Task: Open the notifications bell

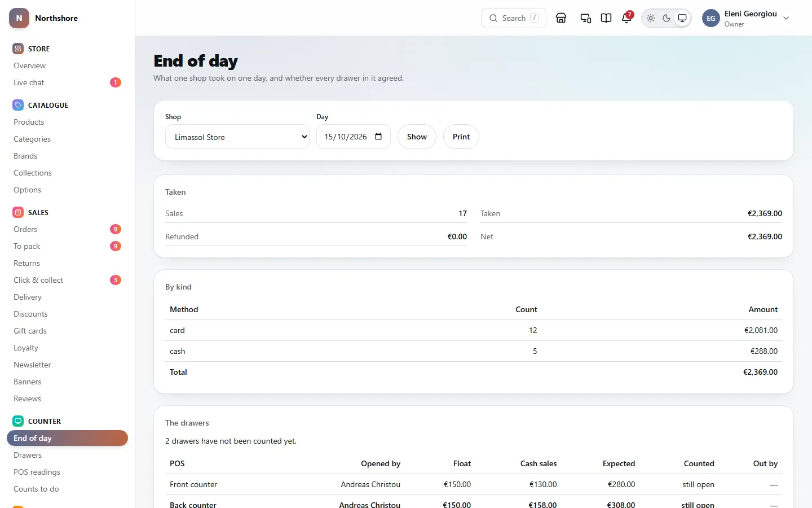Action: (626, 18)
